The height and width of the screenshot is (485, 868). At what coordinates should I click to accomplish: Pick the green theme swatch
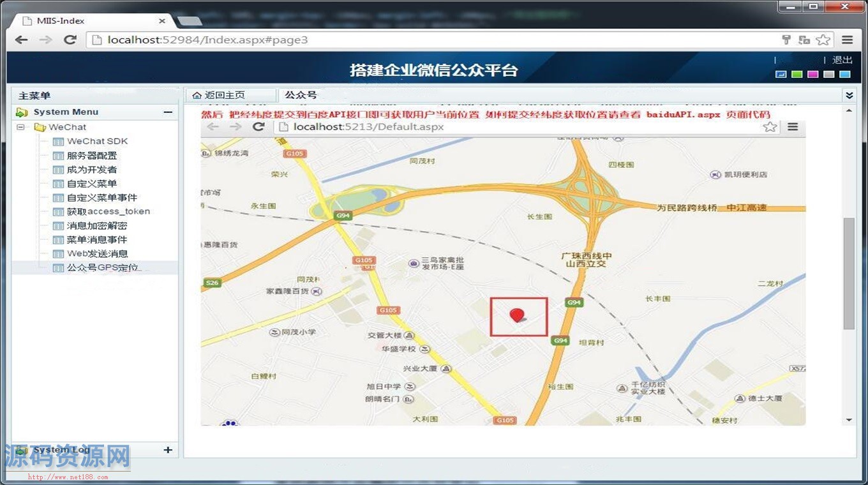click(x=797, y=74)
